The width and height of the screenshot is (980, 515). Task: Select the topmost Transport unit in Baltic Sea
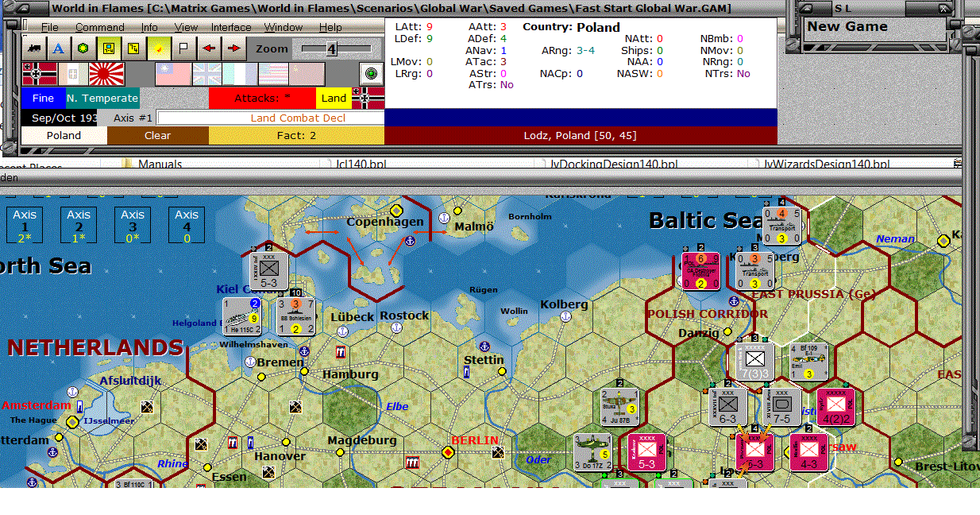(x=781, y=225)
